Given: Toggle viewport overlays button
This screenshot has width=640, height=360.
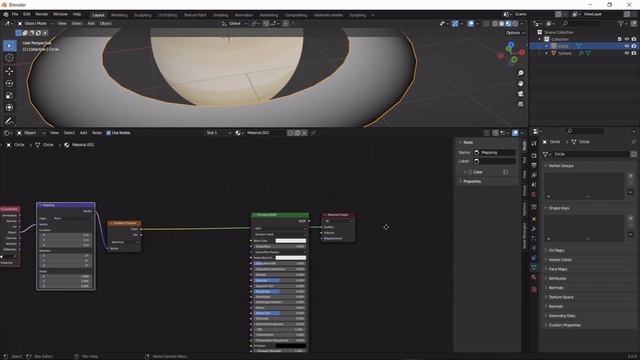Looking at the screenshot, I should pyautogui.click(x=471, y=24).
